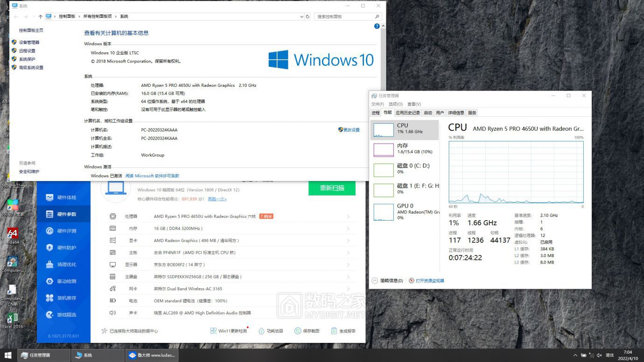The image size is (644, 362).
Task: Open 打开资源监视器 link
Action: coord(427,281)
